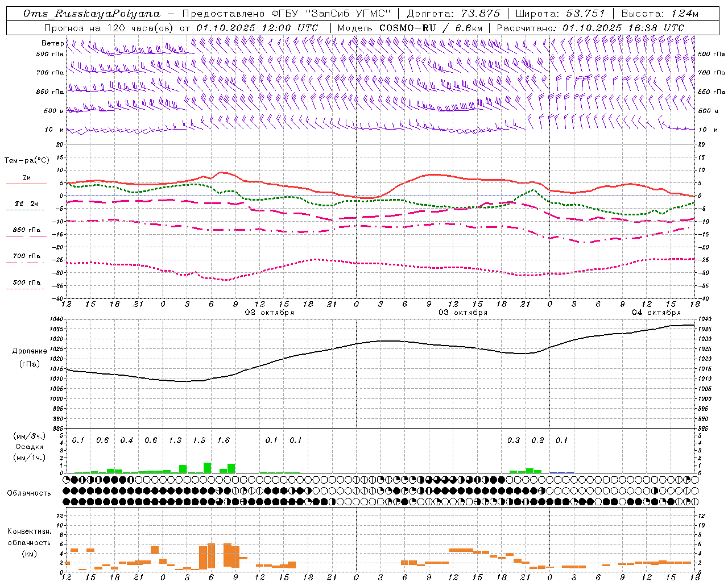
Task: Select the 3-hour precipitation value '0.3'
Action: click(x=514, y=440)
